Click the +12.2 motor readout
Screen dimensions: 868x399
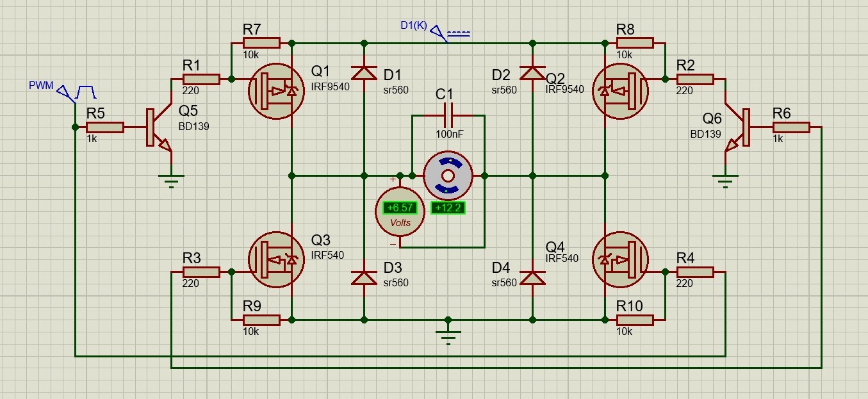pos(448,208)
